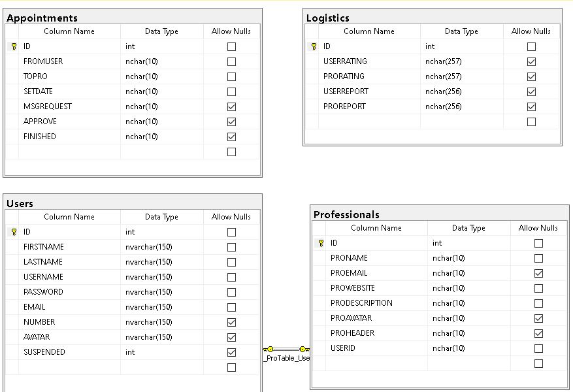Toggle Allow Nulls for Appointments FROMUSER
573x392 pixels.
click(x=231, y=62)
